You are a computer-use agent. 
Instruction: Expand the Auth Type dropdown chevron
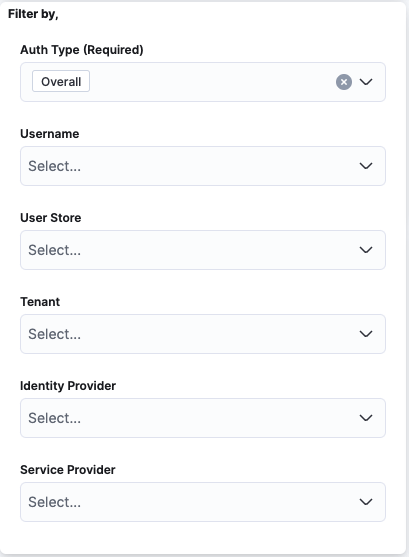tap(366, 82)
